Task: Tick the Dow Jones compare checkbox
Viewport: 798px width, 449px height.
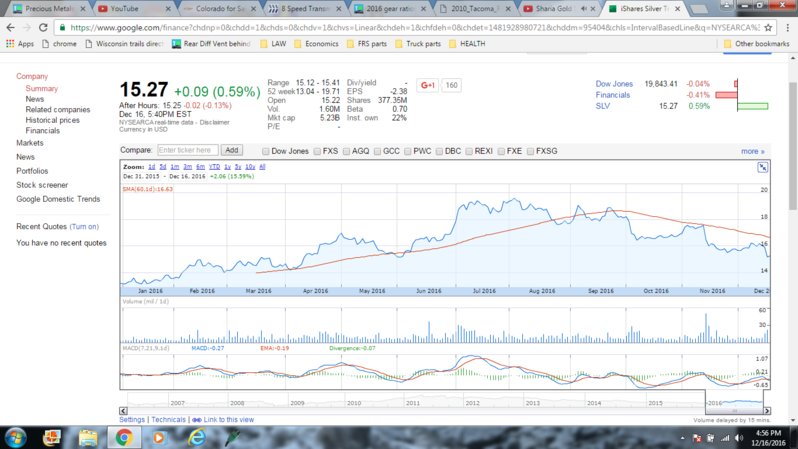Action: point(265,151)
